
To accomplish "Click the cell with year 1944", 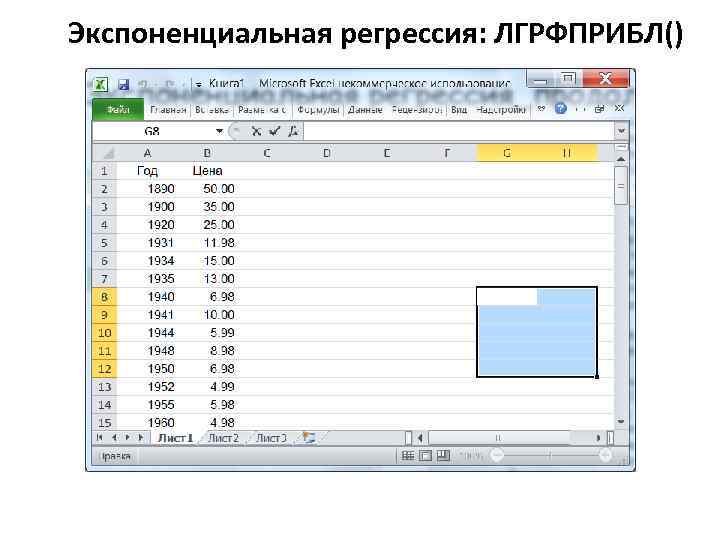I will (x=147, y=333).
